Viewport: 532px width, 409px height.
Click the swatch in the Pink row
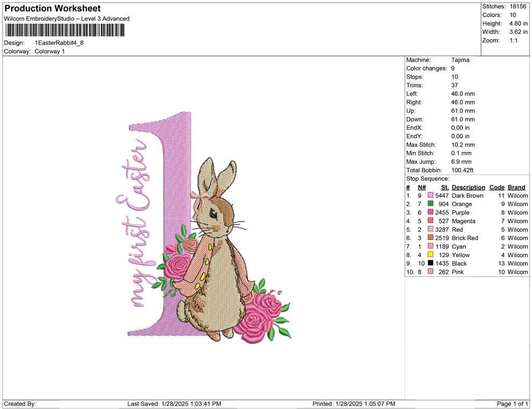[x=430, y=272]
